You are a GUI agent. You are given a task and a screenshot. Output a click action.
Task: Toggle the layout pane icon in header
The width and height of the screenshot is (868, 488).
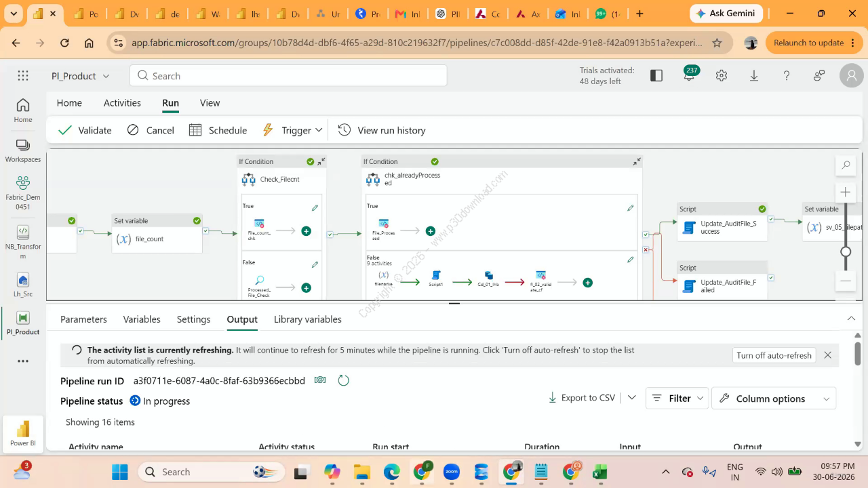coord(656,76)
